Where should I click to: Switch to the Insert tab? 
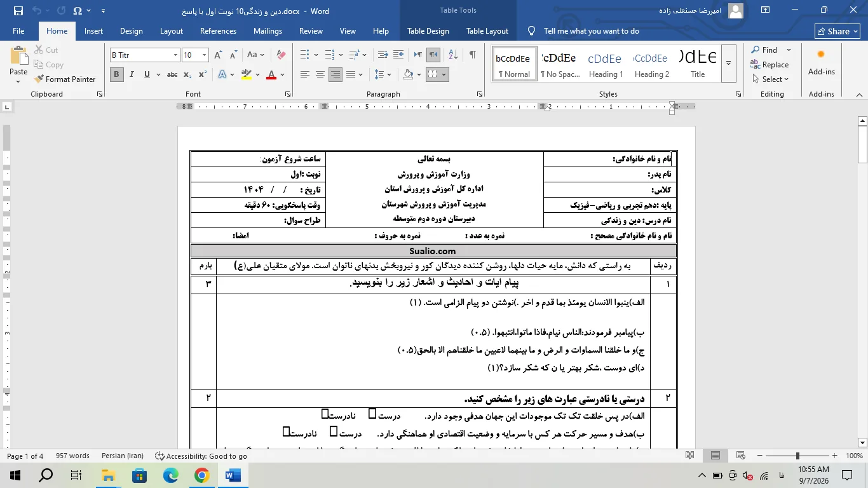click(93, 31)
